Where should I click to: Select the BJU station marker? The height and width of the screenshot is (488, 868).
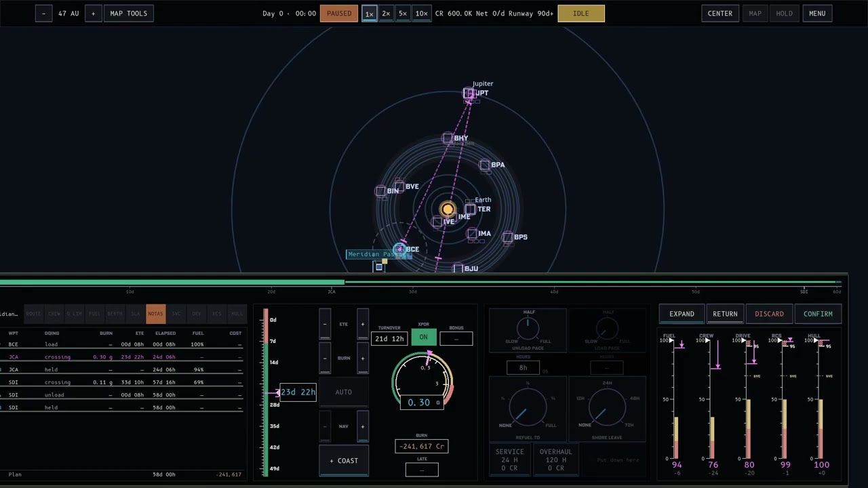click(458, 269)
